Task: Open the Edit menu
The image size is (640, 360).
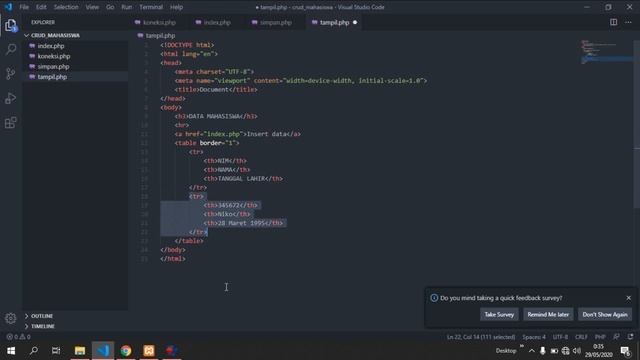Action: [41, 7]
